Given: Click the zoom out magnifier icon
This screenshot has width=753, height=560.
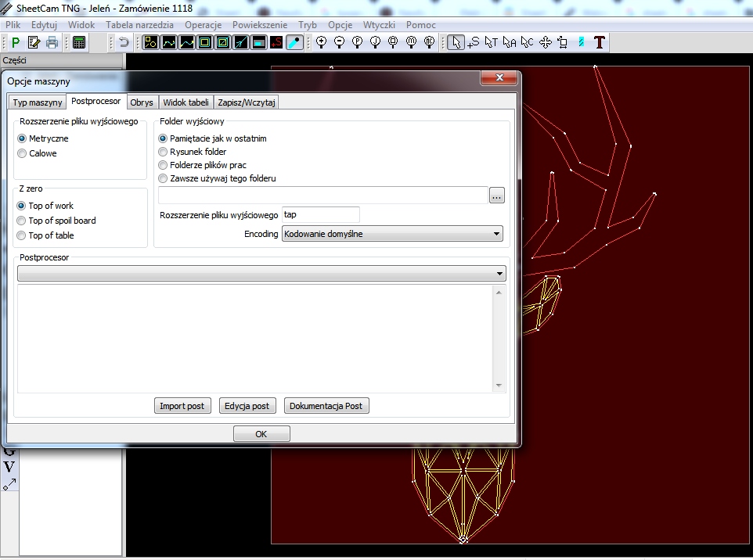Looking at the screenshot, I should coord(340,43).
